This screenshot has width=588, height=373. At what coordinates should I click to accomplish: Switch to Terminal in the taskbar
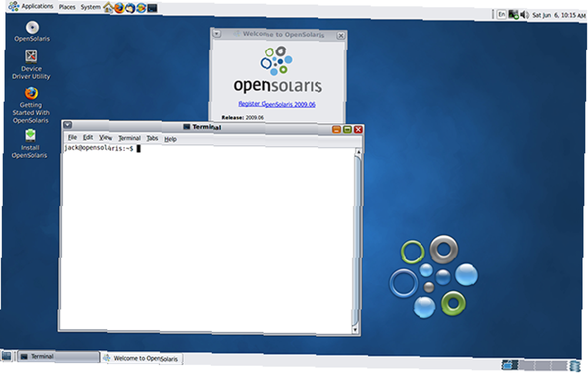click(x=58, y=357)
